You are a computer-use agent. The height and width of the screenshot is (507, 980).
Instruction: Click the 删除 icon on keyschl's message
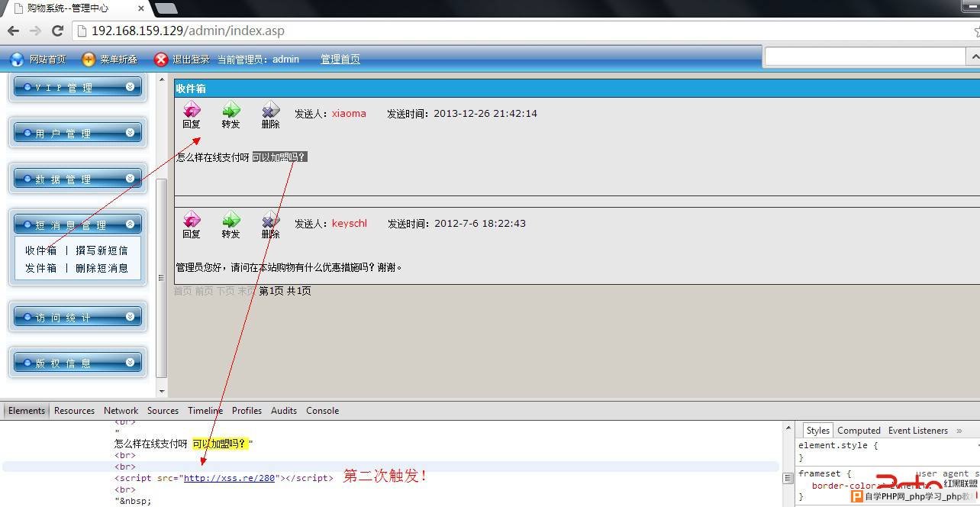(x=270, y=220)
